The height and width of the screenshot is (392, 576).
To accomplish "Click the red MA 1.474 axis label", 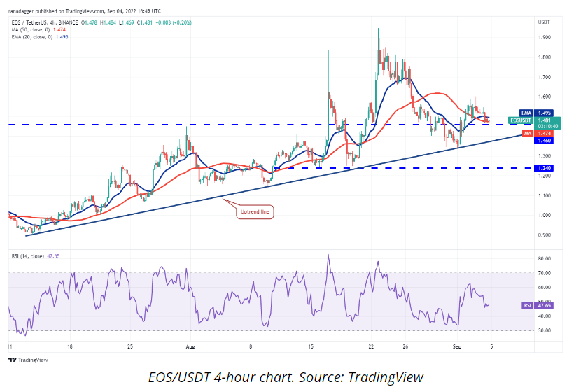I will point(538,134).
